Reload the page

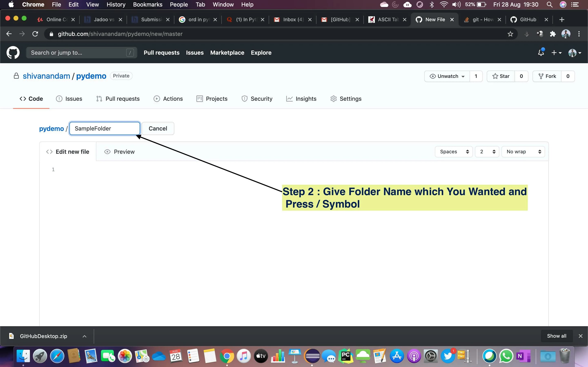click(x=35, y=34)
